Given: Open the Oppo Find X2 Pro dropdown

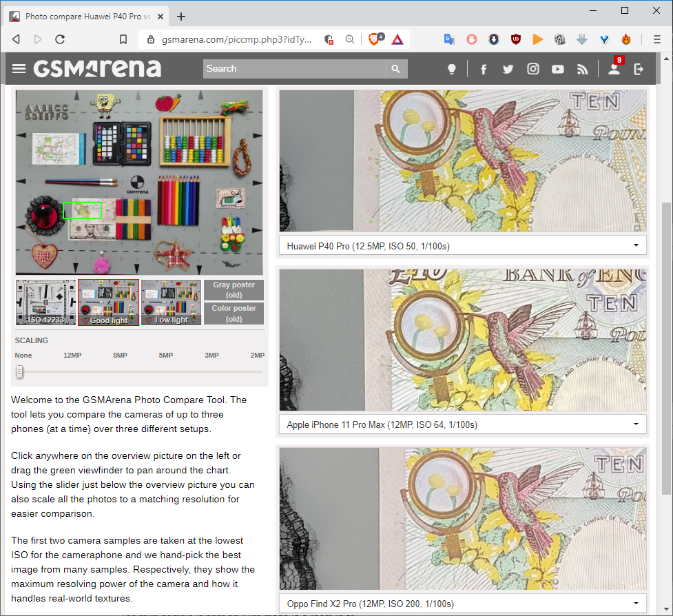Looking at the screenshot, I should pyautogui.click(x=463, y=604).
